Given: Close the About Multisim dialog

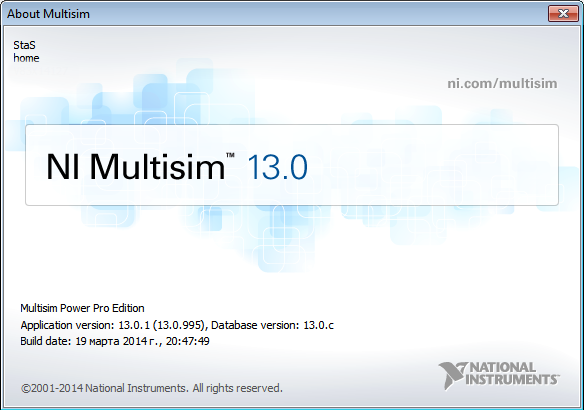Looking at the screenshot, I should point(563,14).
